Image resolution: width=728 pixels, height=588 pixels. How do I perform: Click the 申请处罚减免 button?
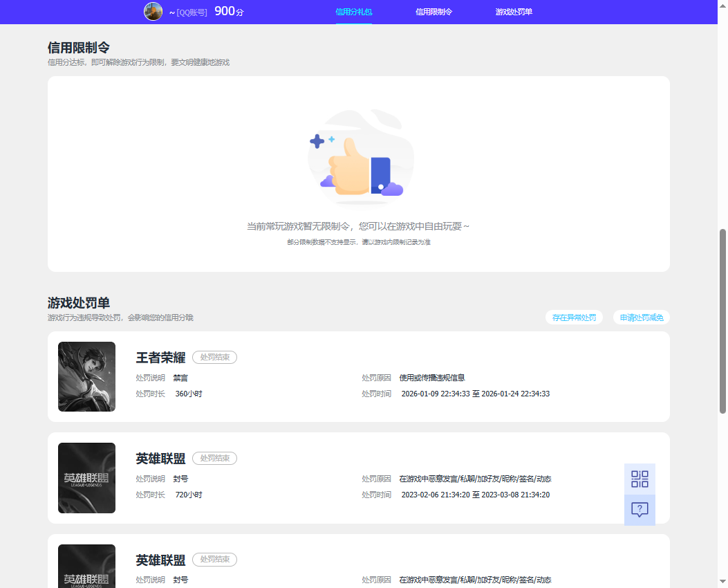point(642,318)
